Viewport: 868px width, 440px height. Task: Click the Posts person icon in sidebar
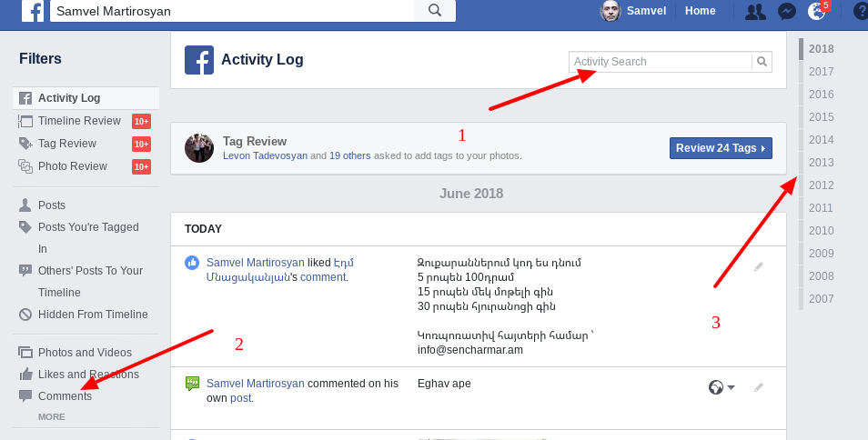25,205
